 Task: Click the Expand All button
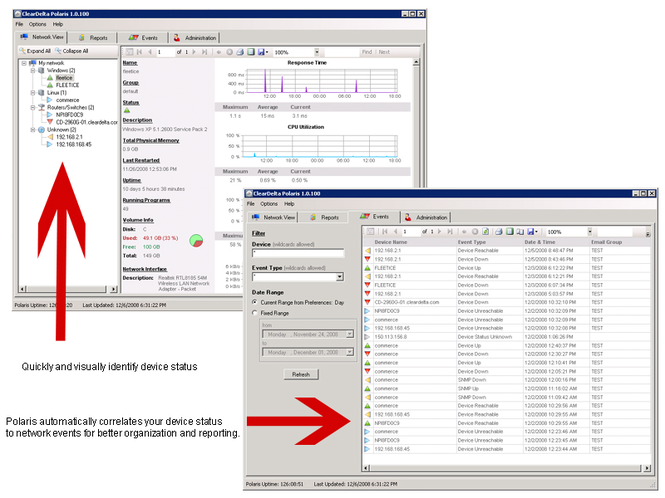(35, 51)
